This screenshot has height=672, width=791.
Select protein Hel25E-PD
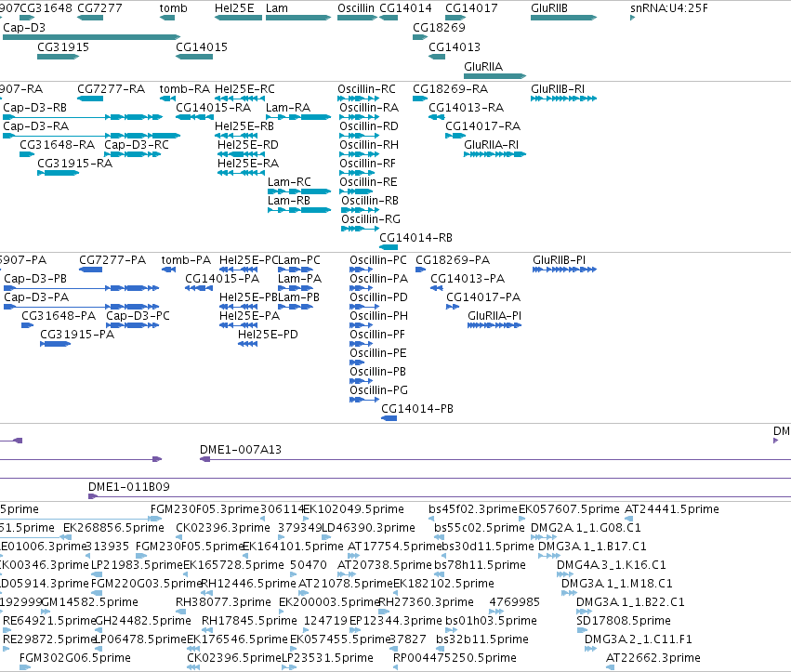pyautogui.click(x=268, y=335)
